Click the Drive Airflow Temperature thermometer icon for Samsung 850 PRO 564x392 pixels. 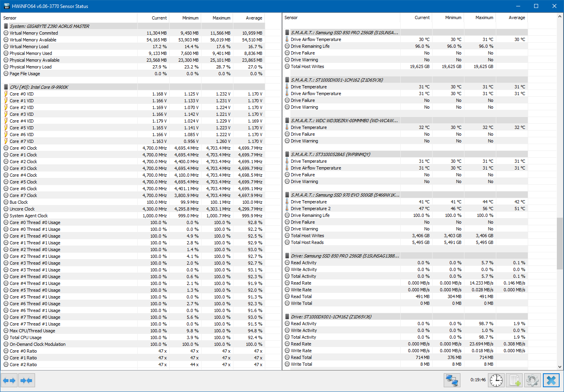point(287,39)
